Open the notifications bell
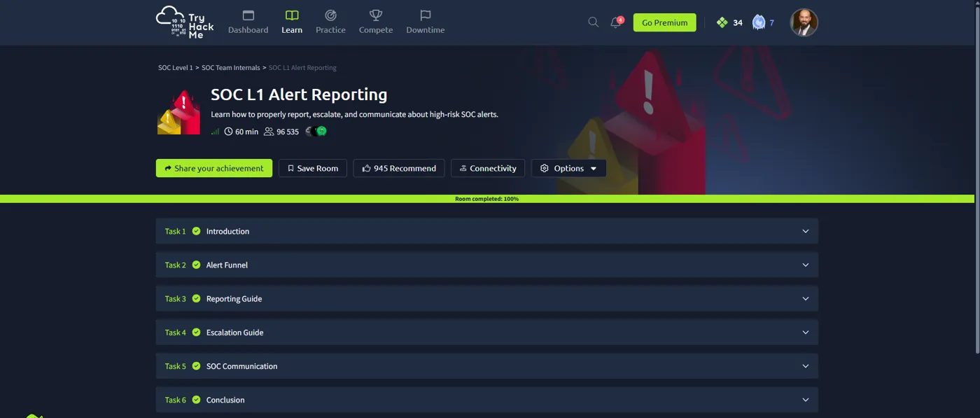980x418 pixels. (616, 22)
